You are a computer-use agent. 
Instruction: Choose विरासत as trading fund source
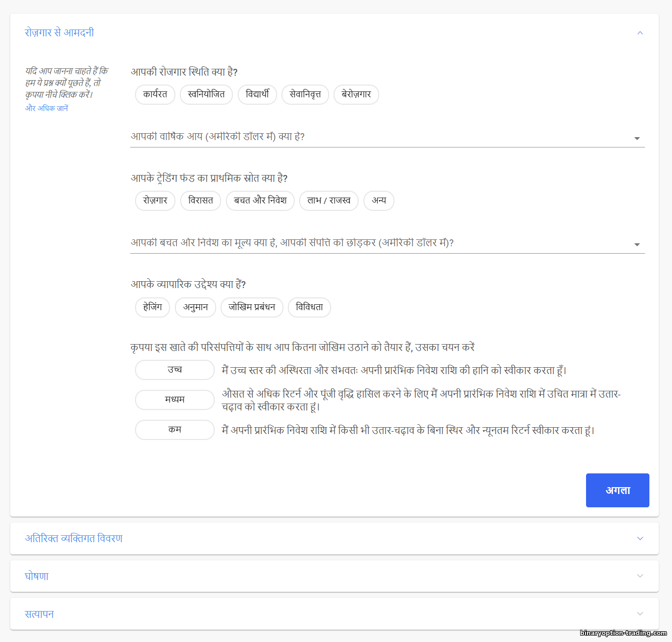click(x=200, y=201)
